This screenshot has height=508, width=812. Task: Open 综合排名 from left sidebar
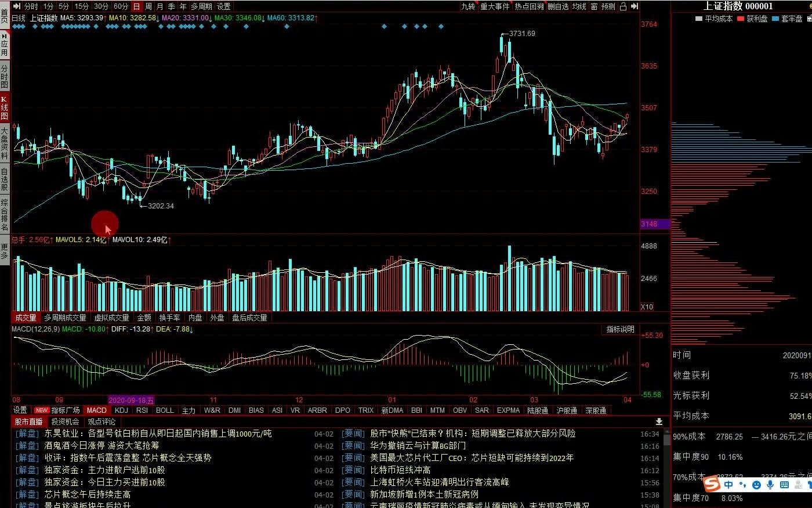[4, 214]
